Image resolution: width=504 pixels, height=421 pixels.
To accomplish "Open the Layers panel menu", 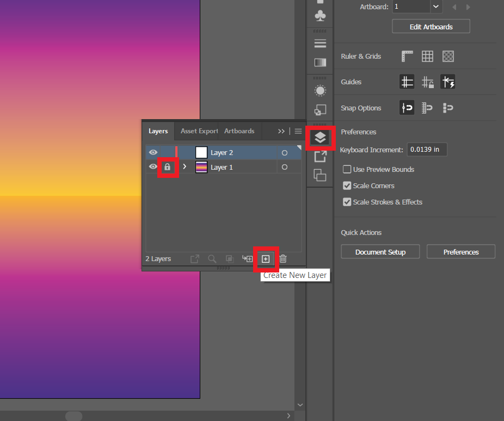I will tap(297, 131).
